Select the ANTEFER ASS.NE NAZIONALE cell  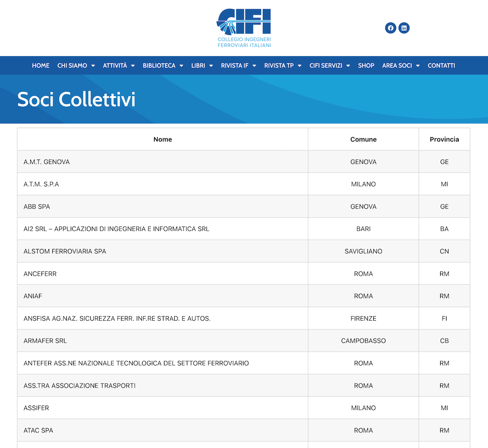click(x=163, y=363)
